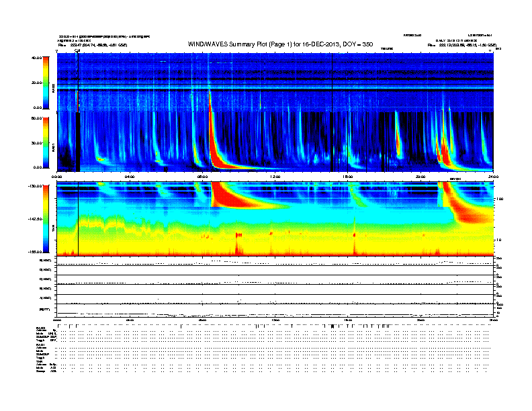Viewport: 532px width, 411px height.
Task: Click the -130.00 value on TNR scale
Action: [36, 186]
